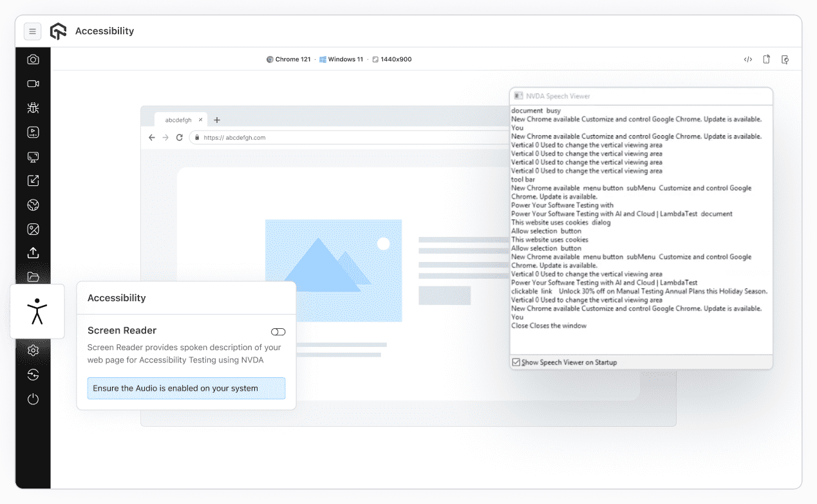The height and width of the screenshot is (504, 817).
Task: Uncheck Show Speech Viewer on Startup
Action: click(516, 362)
